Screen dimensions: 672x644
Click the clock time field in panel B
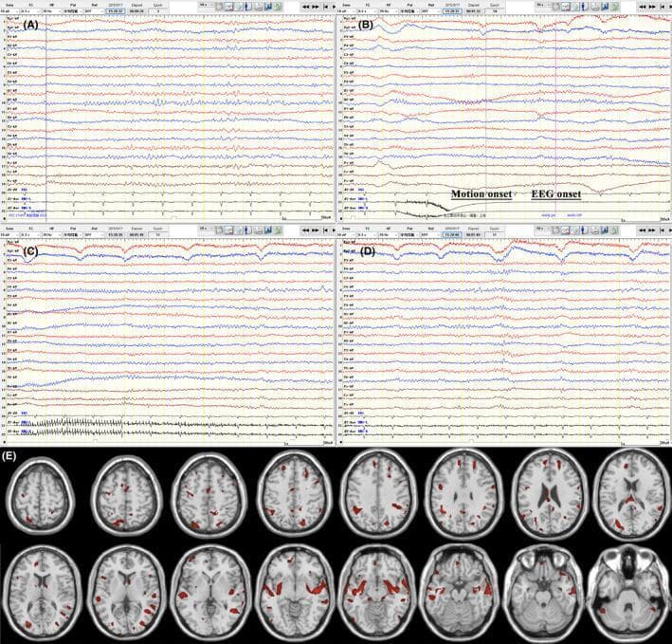click(x=452, y=10)
